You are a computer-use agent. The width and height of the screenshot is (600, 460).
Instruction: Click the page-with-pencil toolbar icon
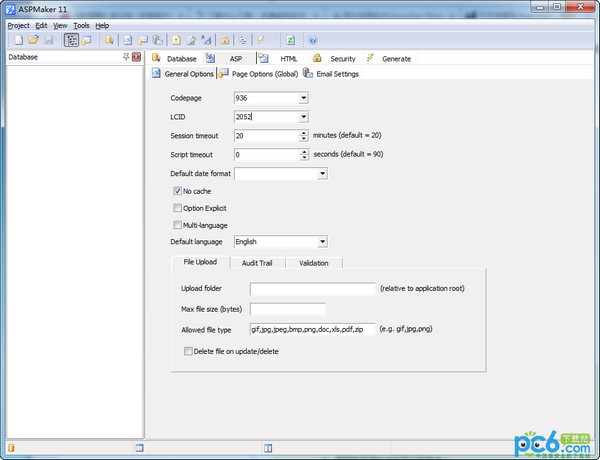coord(191,40)
